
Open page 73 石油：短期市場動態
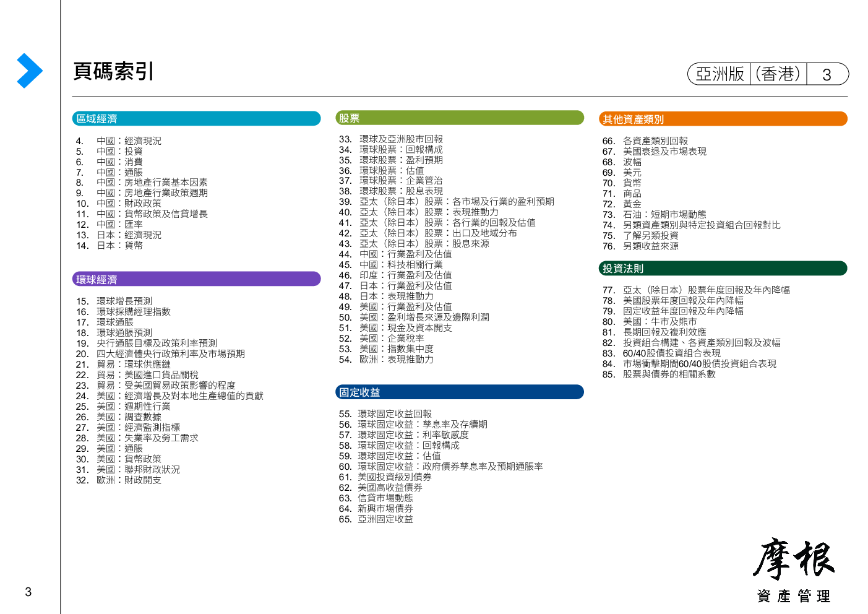coord(655,215)
